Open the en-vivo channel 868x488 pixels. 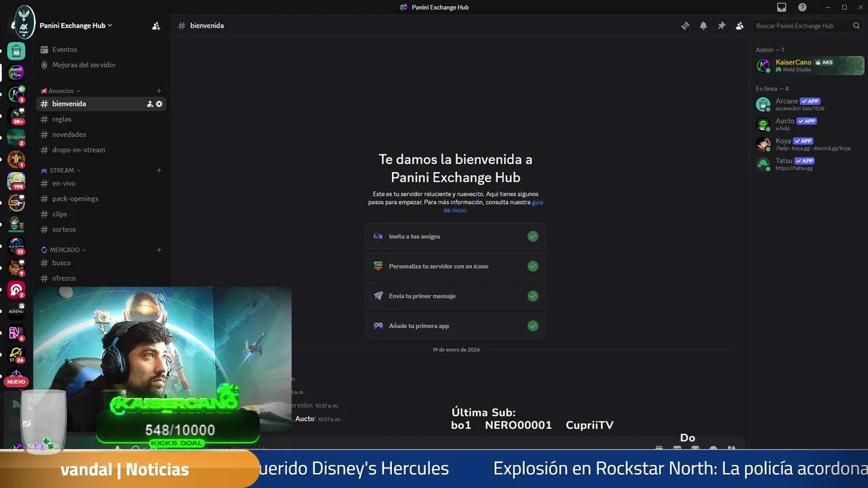coord(101,183)
